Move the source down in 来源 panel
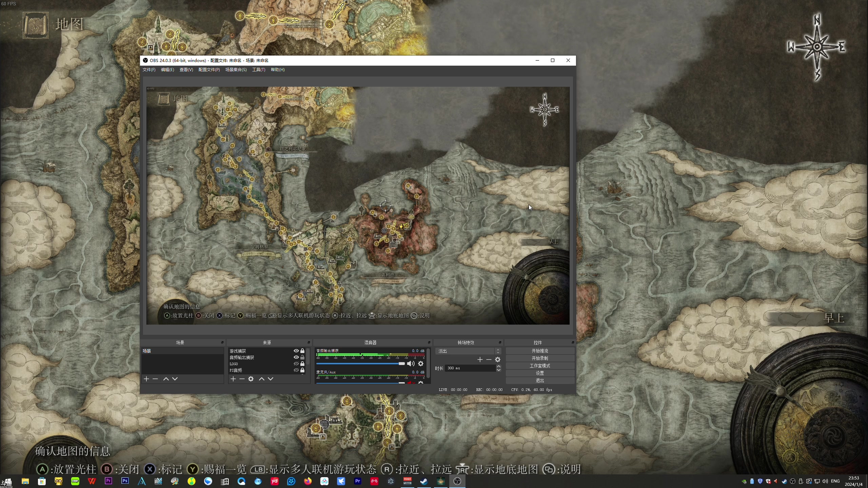The image size is (868, 488). pos(271,379)
